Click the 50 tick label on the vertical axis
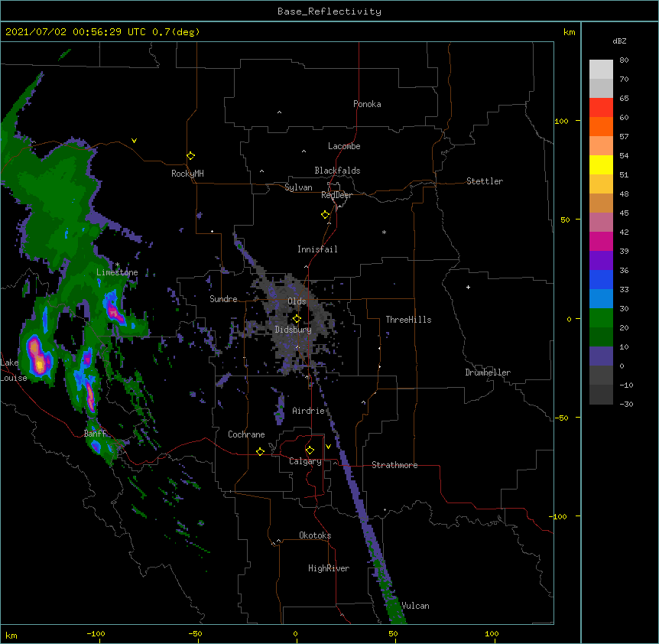 (x=565, y=220)
